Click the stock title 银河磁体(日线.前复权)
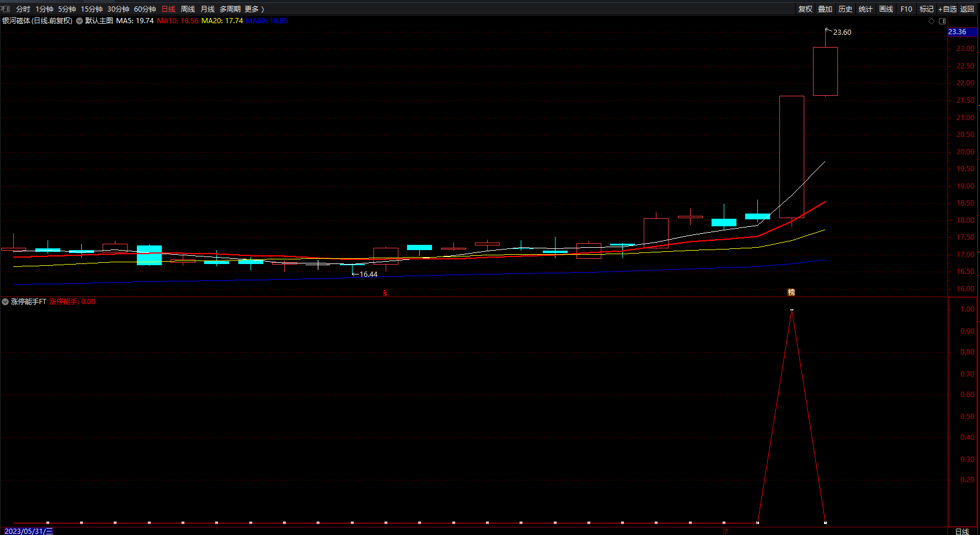The image size is (980, 535). (x=37, y=21)
